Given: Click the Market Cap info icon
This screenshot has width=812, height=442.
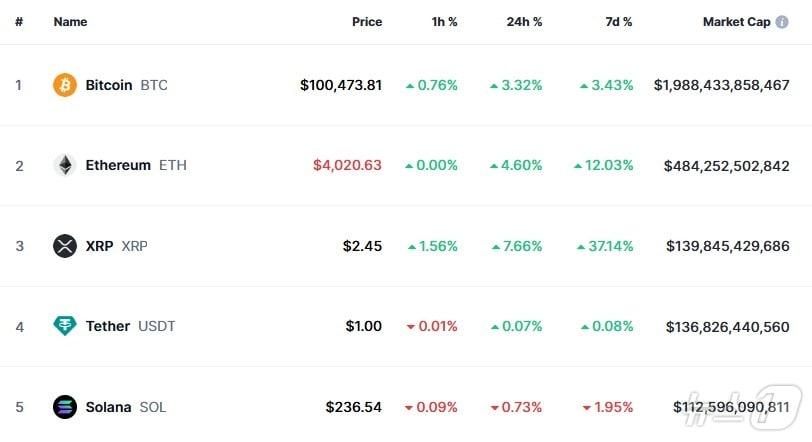Looking at the screenshot, I should [x=782, y=21].
